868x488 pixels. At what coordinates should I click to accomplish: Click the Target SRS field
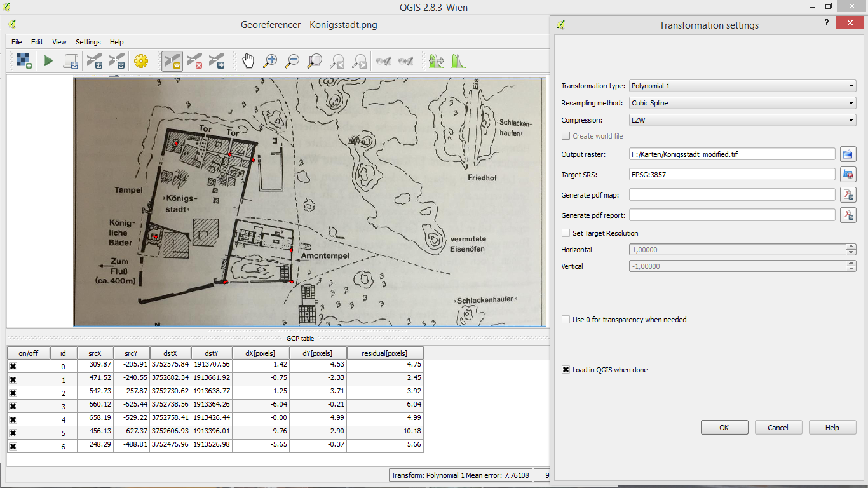click(732, 174)
